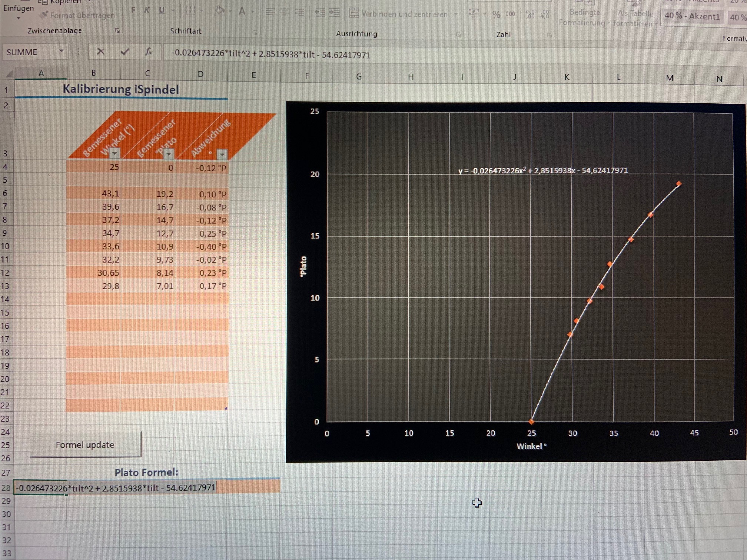The image size is (747, 560).
Task: Select the 40 % - Akzent1 style swatch
Action: pos(692,16)
